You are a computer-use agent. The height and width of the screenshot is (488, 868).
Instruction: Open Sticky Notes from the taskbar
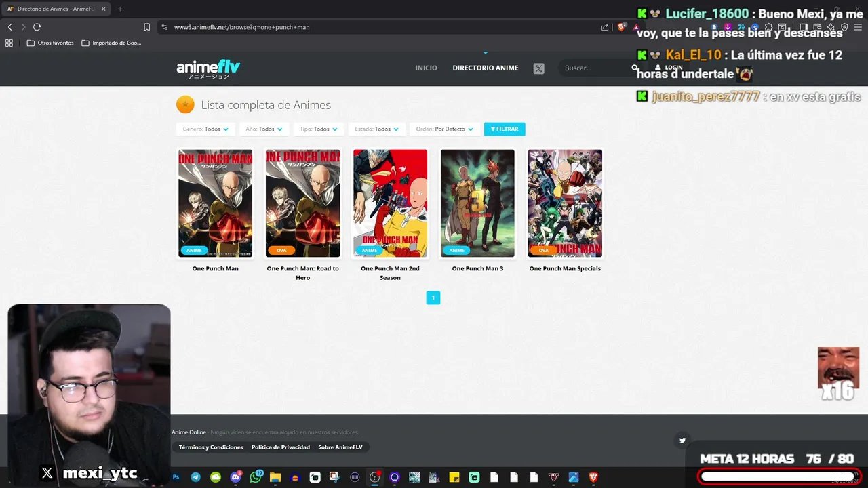pos(454,477)
